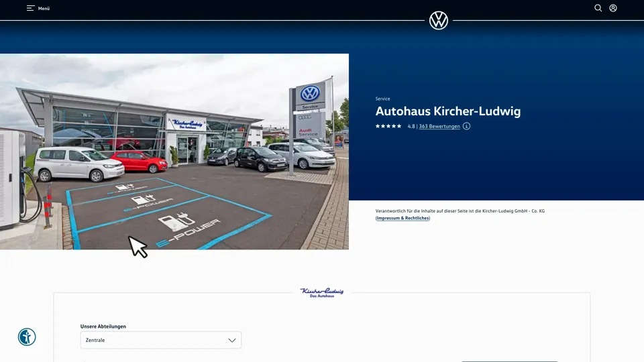Click the Menü label in header

click(44, 8)
